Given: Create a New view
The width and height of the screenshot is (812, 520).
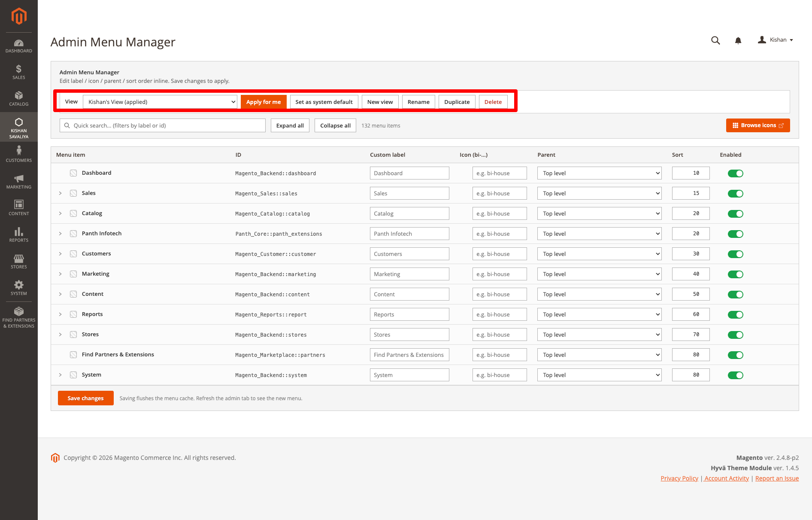Looking at the screenshot, I should pos(380,102).
